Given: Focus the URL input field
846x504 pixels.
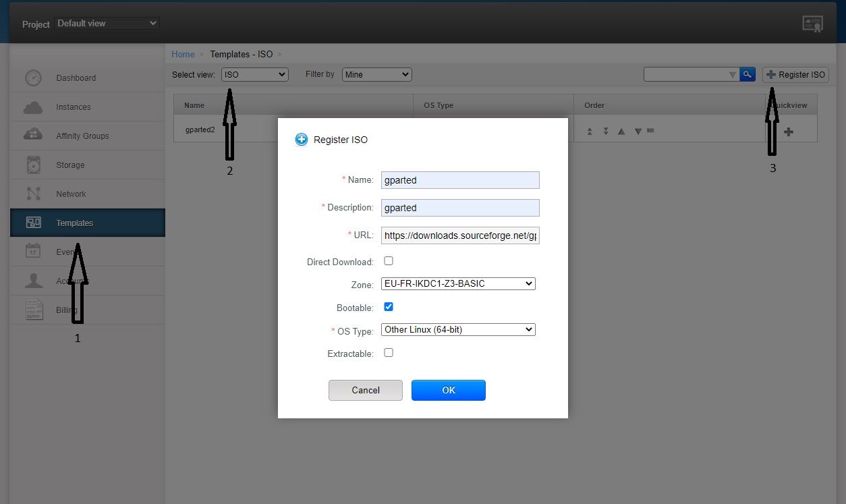Looking at the screenshot, I should point(460,235).
